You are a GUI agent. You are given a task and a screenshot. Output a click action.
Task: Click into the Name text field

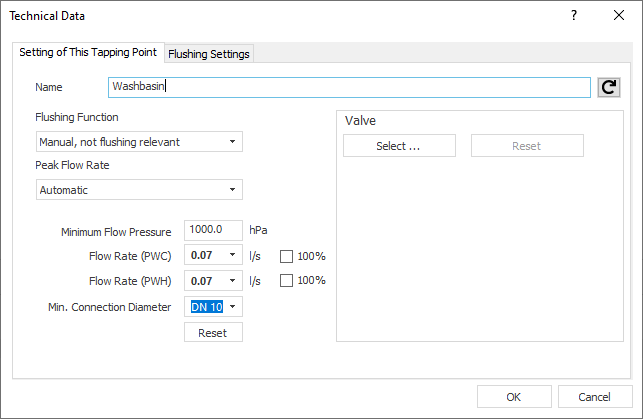click(x=349, y=87)
